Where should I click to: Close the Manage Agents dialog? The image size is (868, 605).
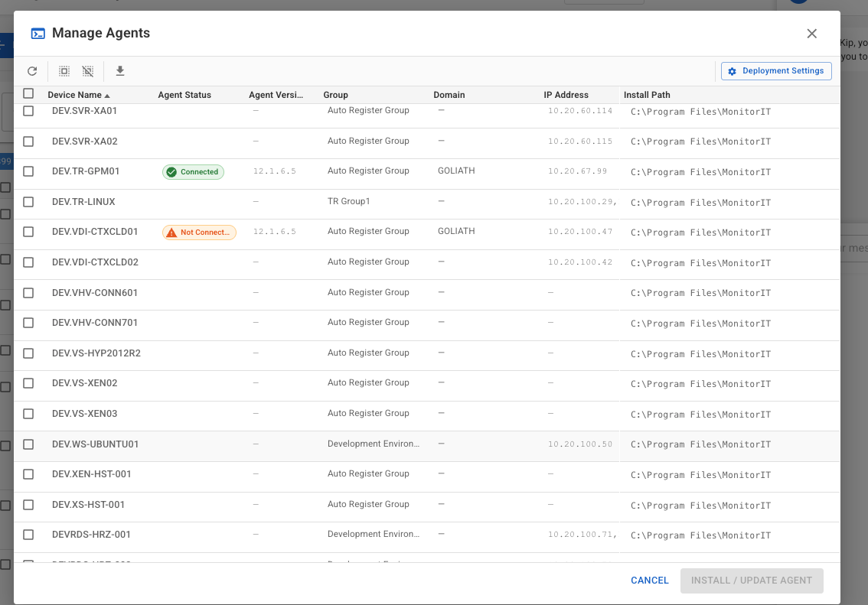(x=811, y=34)
